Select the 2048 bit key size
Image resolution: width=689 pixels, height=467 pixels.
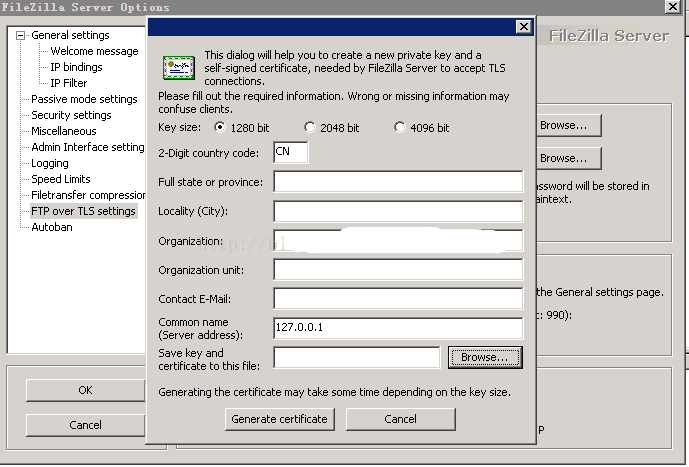coord(310,127)
